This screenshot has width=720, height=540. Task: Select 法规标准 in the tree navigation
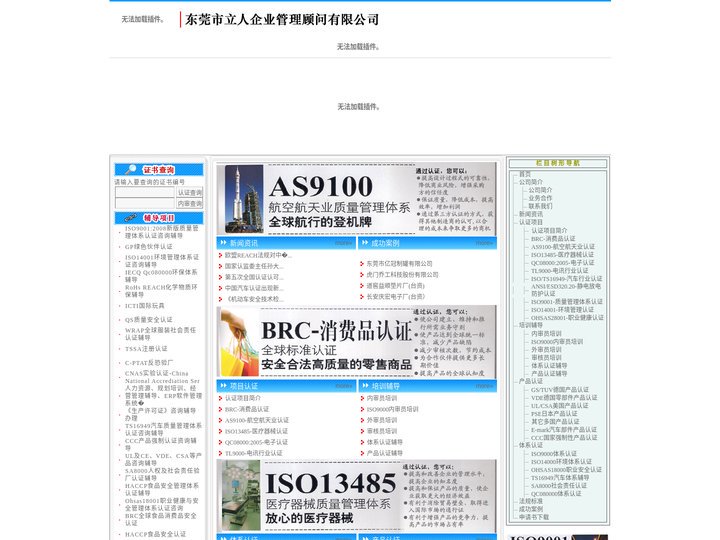pos(531,501)
